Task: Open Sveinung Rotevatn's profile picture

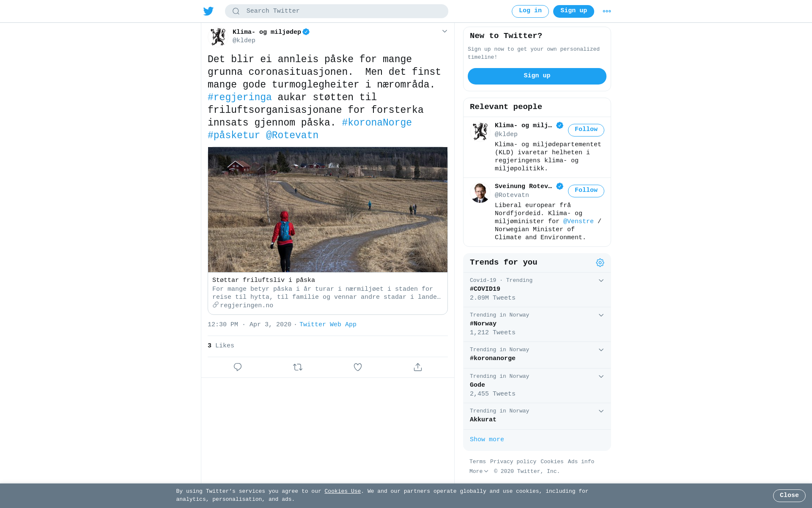Action: click(480, 193)
